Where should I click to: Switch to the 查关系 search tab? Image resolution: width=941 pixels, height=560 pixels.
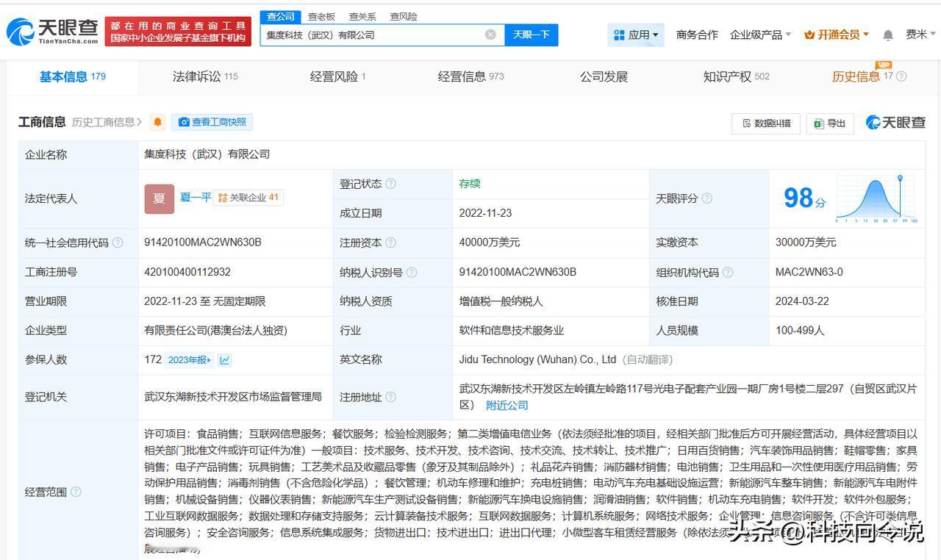pyautogui.click(x=362, y=16)
